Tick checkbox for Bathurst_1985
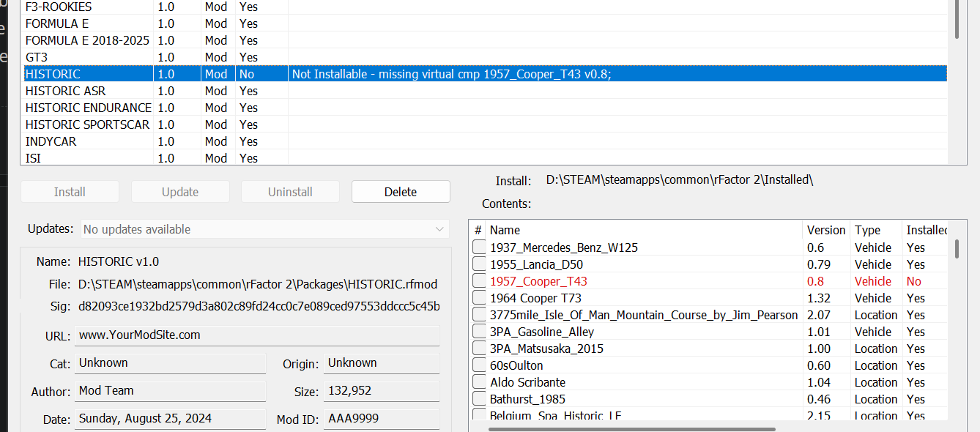 [x=479, y=399]
